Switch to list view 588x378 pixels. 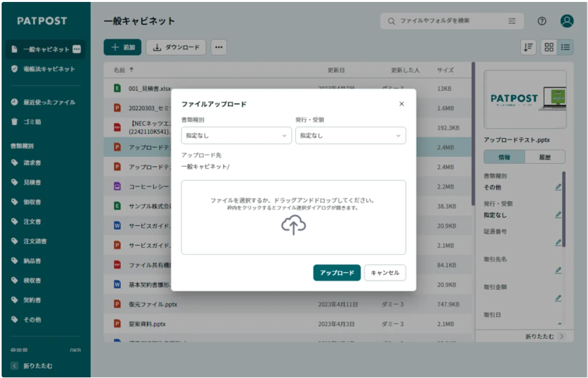[x=565, y=47]
